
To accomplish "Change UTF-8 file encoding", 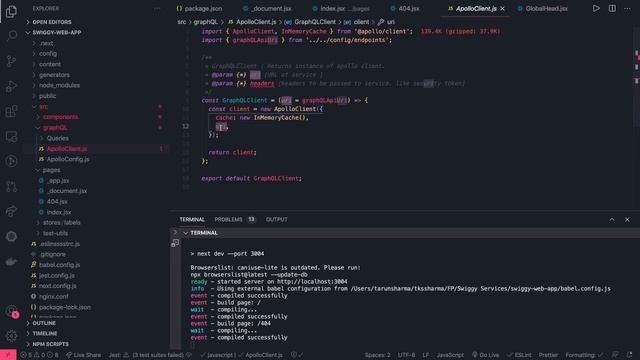I will click(406, 355).
